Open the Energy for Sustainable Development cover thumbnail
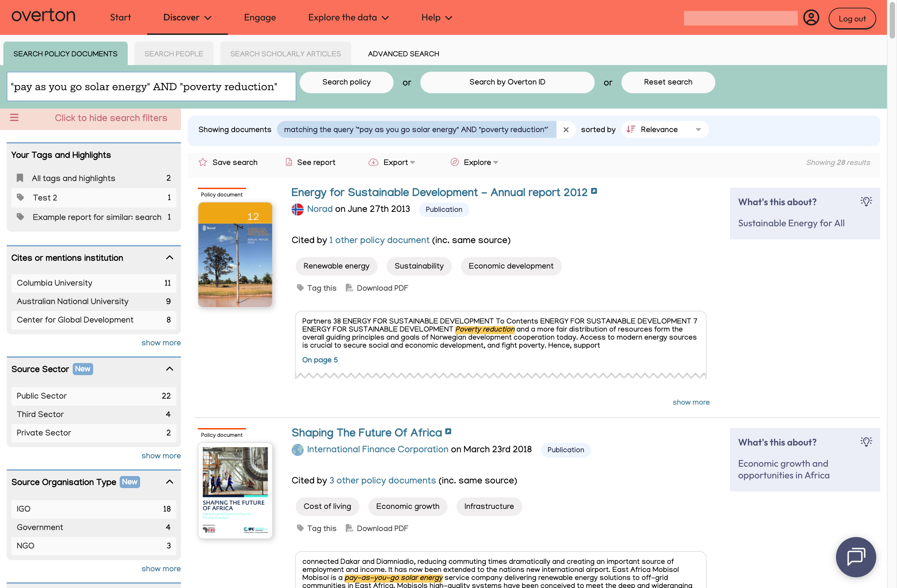 235,254
